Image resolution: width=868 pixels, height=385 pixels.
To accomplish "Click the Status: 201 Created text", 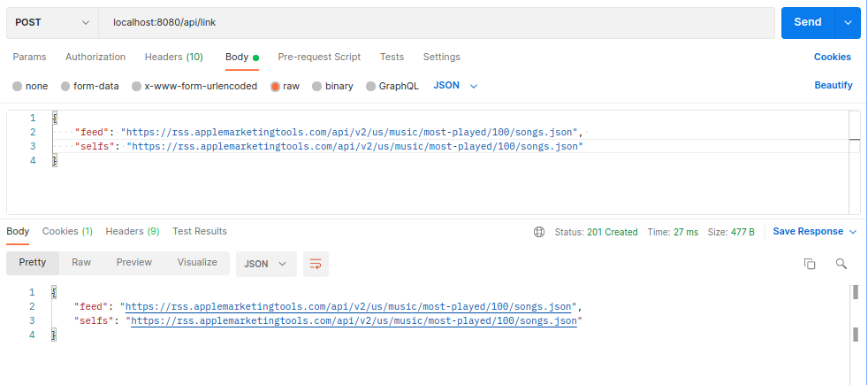I will pyautogui.click(x=596, y=232).
